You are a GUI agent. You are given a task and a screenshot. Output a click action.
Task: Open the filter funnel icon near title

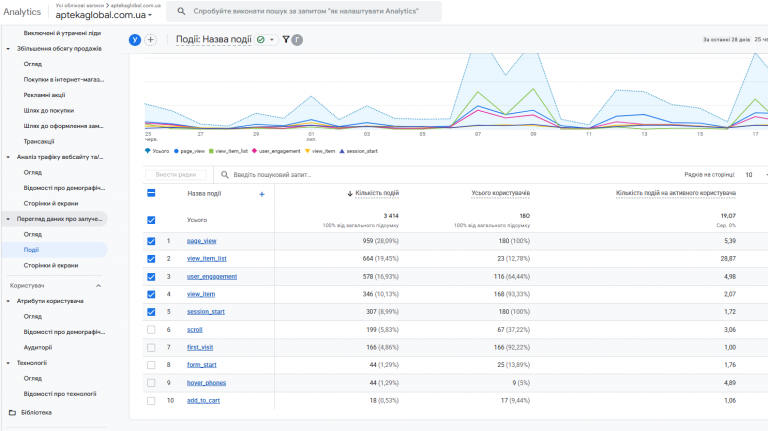[286, 40]
